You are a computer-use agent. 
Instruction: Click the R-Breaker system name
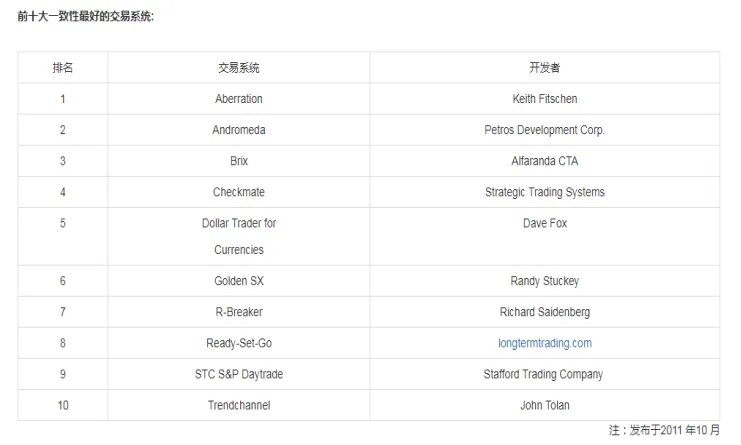click(x=239, y=312)
